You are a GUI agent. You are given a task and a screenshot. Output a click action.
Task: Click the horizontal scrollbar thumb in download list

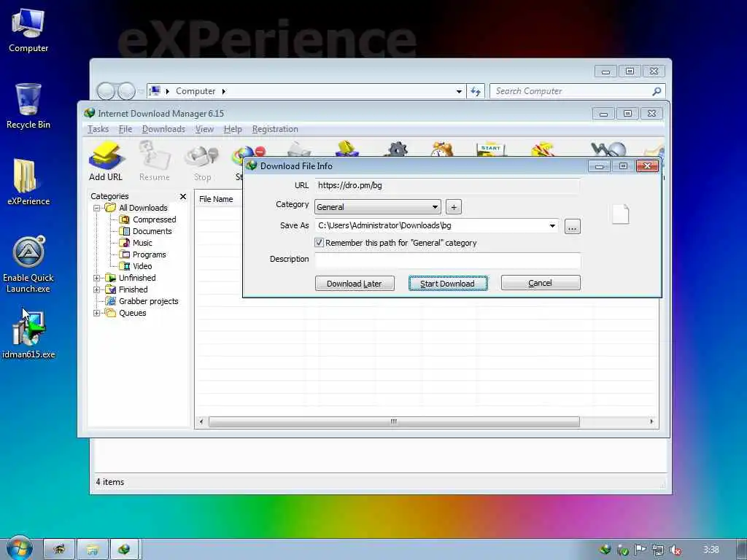pyautogui.click(x=394, y=421)
